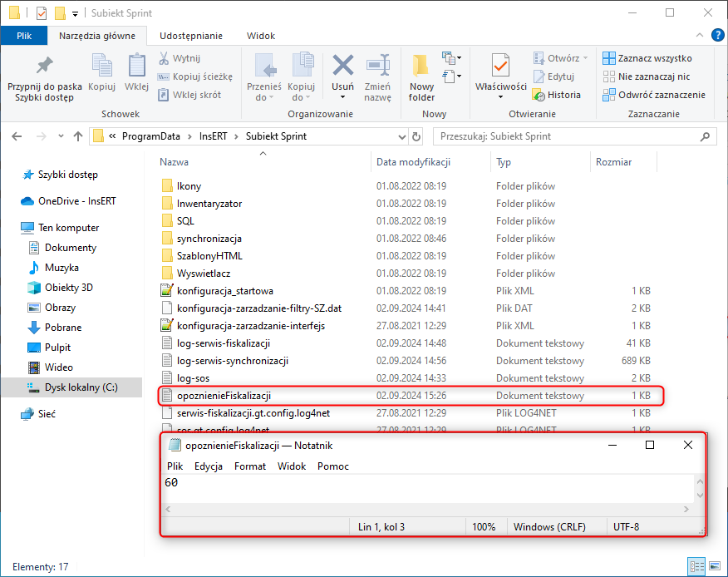Viewport: 728px width, 577px height.
Task: Open recent locations dropdown arrow
Action: pos(61,136)
